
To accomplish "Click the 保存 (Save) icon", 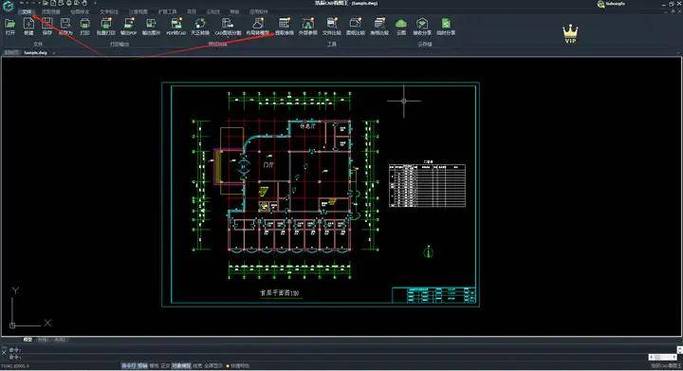I will click(x=47, y=25).
